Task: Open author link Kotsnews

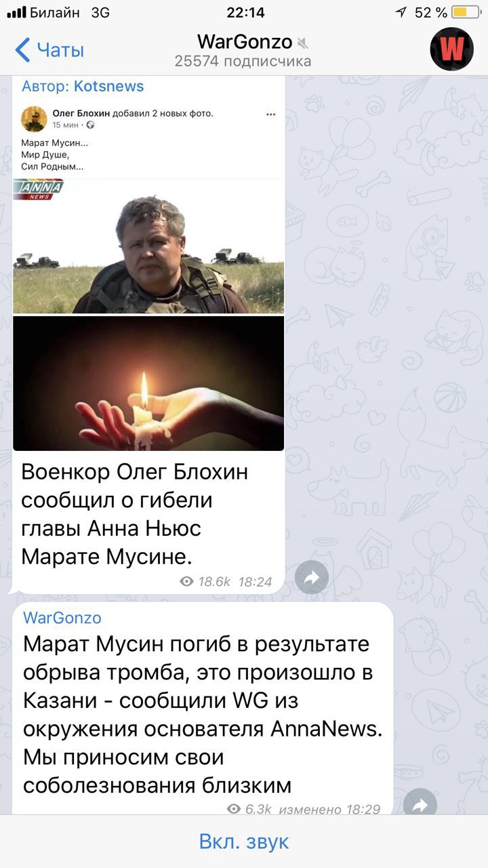Action: click(x=108, y=86)
